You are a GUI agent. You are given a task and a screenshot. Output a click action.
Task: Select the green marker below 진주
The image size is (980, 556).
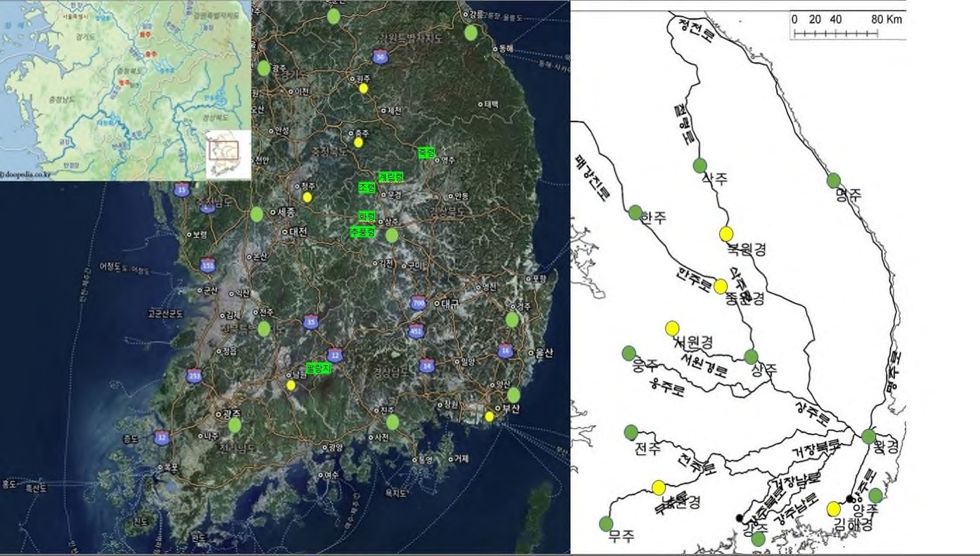point(393,422)
